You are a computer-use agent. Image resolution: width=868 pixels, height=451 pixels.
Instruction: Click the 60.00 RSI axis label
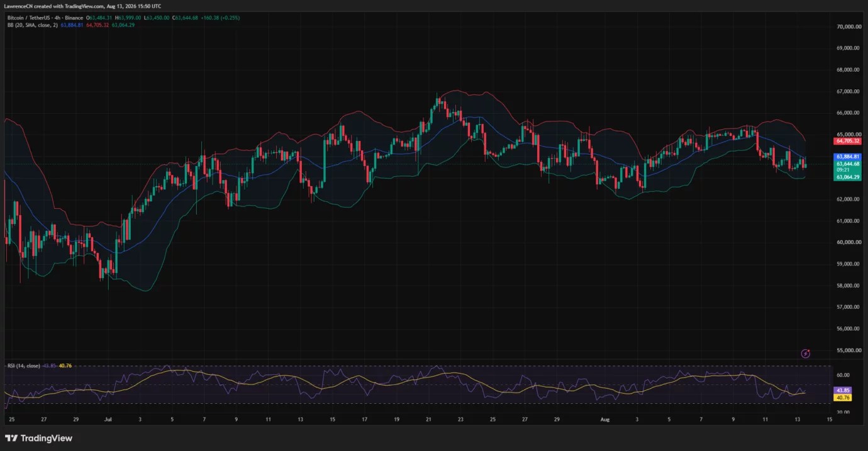(x=843, y=375)
